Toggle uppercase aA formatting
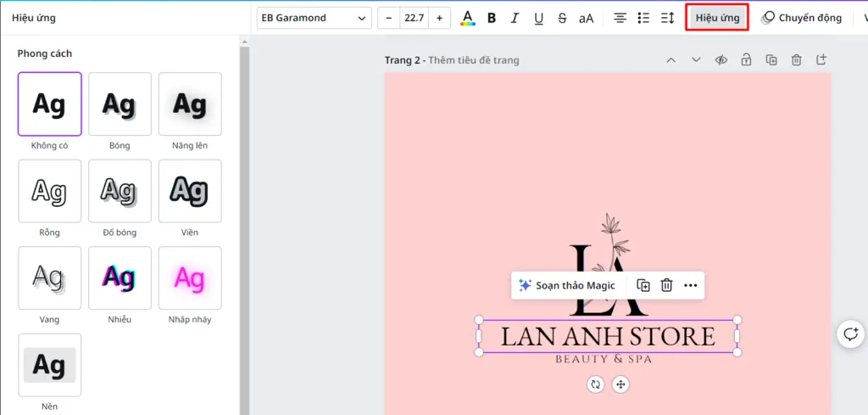Image resolution: width=868 pixels, height=415 pixels. (587, 18)
